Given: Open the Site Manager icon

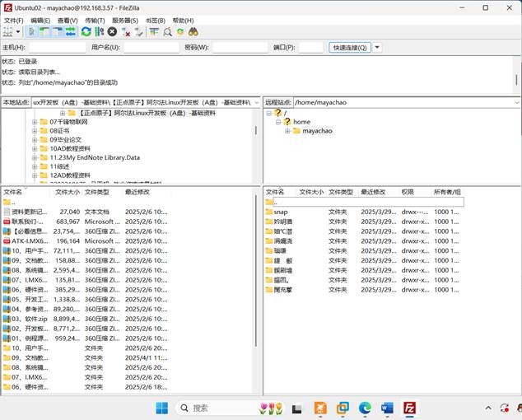Looking at the screenshot, I should (7, 32).
